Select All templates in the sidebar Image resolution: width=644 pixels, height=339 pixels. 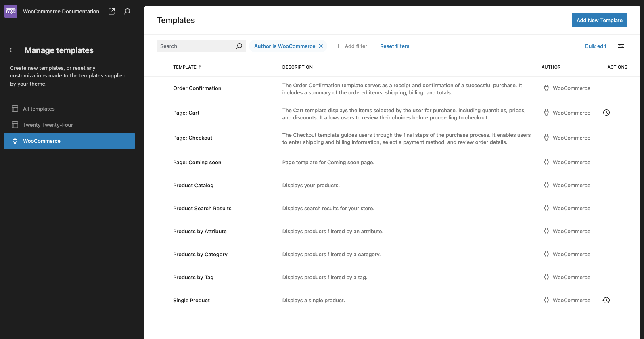tap(39, 109)
